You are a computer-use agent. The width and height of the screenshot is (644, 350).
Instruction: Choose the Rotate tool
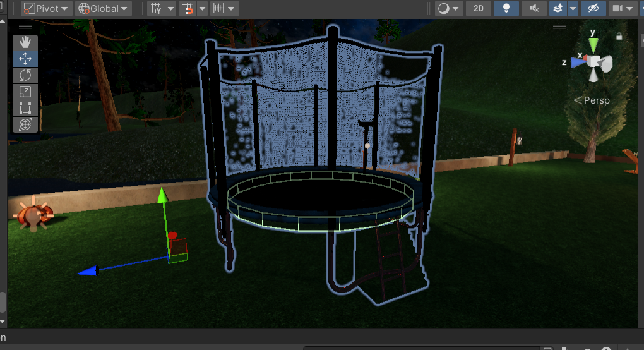coord(25,75)
